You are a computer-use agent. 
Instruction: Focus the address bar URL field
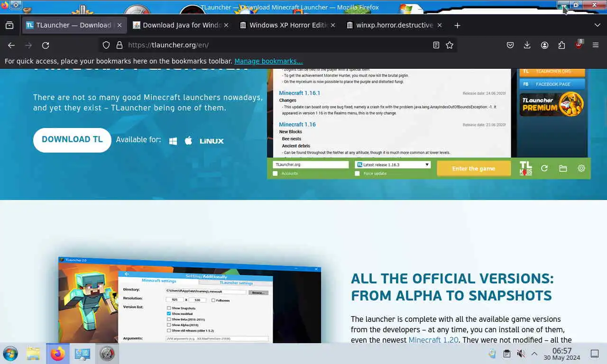tap(278, 45)
